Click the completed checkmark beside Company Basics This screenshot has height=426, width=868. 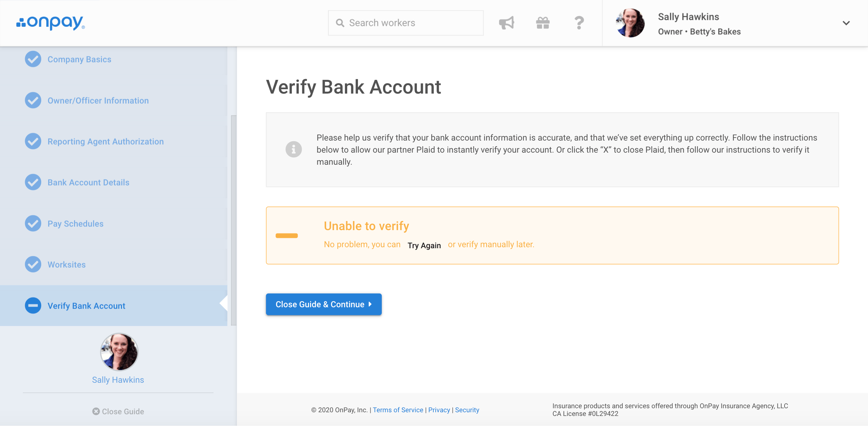[33, 59]
